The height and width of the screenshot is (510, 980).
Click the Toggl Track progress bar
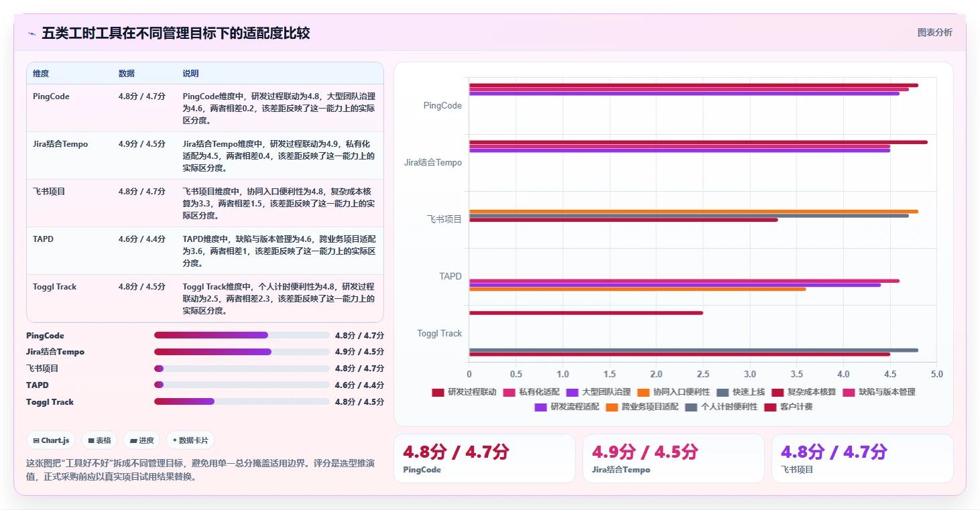point(242,401)
